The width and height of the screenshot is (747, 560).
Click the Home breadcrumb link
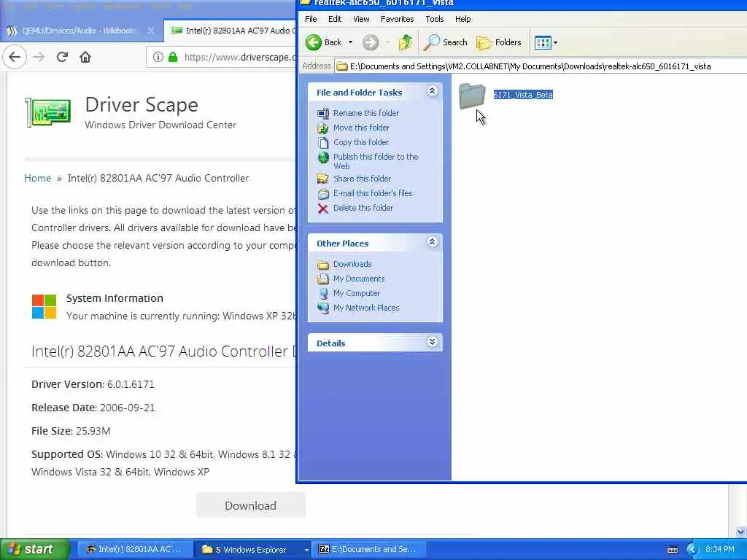click(38, 178)
